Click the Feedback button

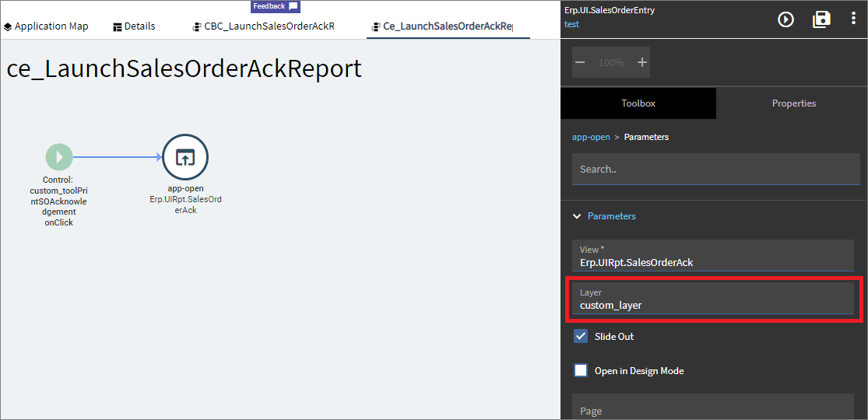point(276,6)
